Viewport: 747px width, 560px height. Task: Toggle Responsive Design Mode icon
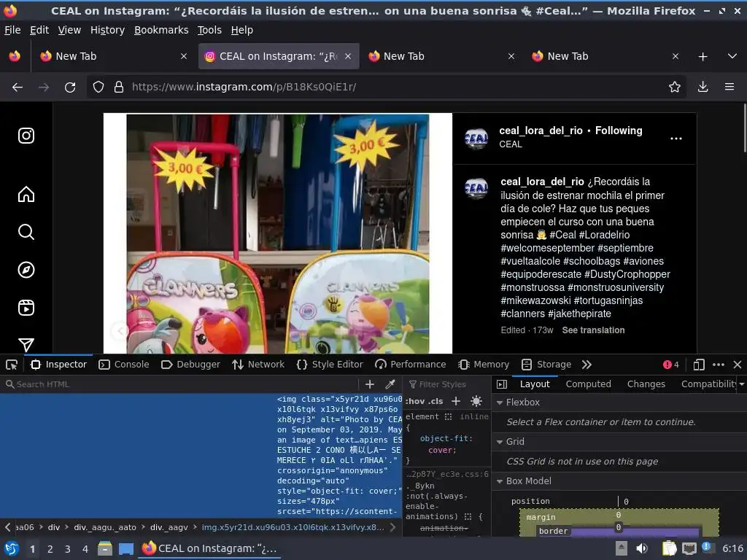pos(699,365)
